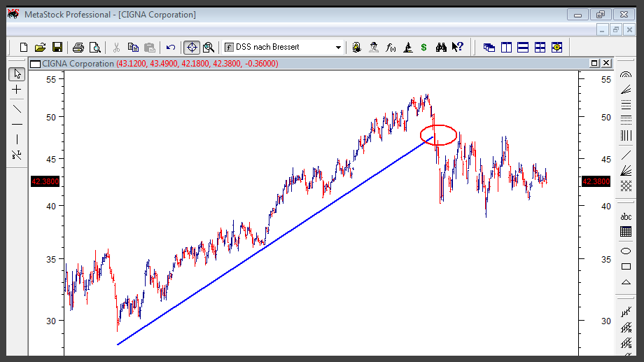Click the Cut scissors icon
This screenshot has height=362, width=644.
click(116, 48)
